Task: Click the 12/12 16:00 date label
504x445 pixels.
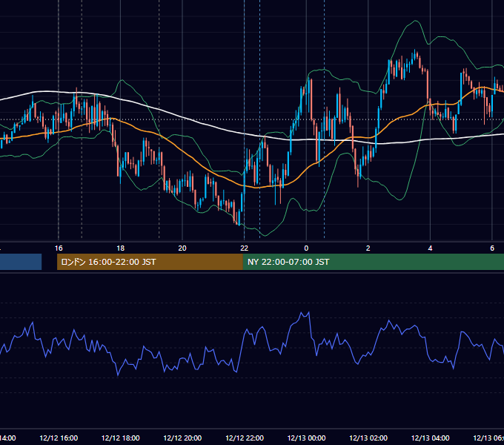Action: click(x=59, y=438)
